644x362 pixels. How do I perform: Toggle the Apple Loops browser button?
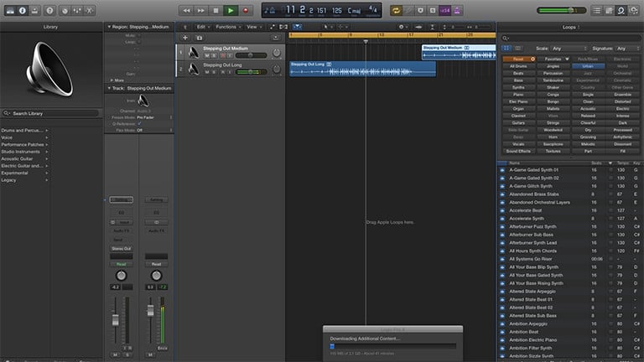[x=621, y=11]
